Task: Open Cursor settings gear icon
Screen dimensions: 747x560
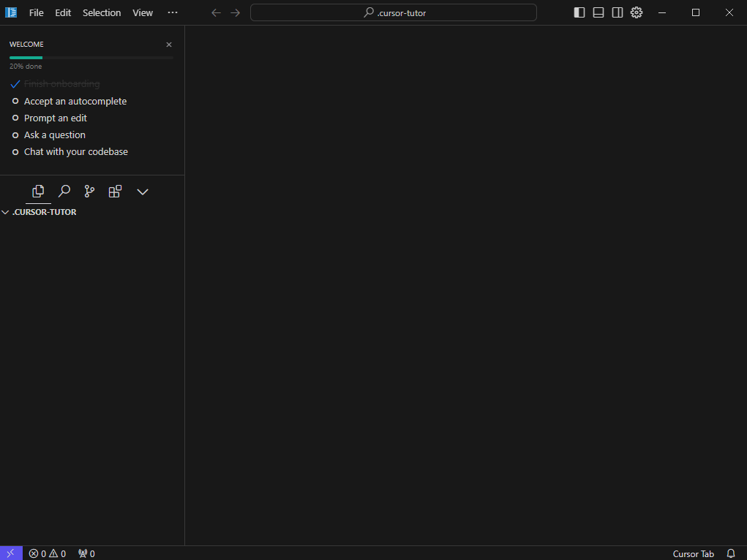Action: click(637, 13)
